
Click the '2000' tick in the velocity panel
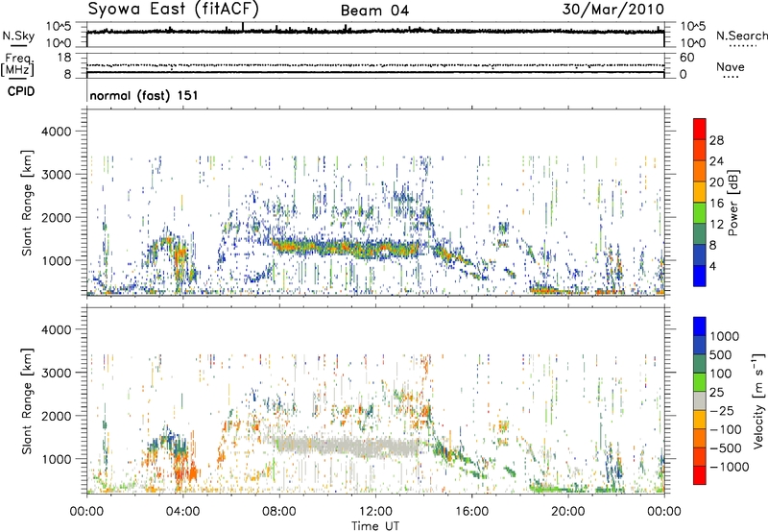[x=56, y=416]
